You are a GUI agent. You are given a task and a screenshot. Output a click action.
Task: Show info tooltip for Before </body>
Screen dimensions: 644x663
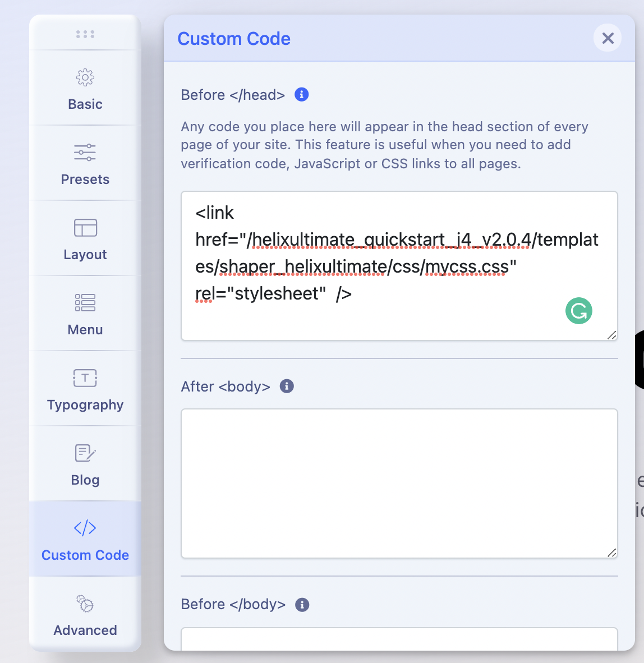point(302,605)
